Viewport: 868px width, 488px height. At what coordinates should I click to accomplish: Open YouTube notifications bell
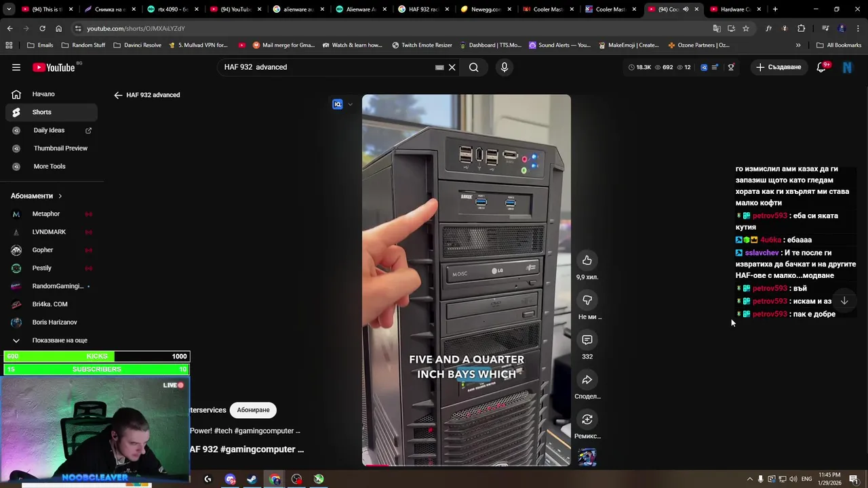821,67
